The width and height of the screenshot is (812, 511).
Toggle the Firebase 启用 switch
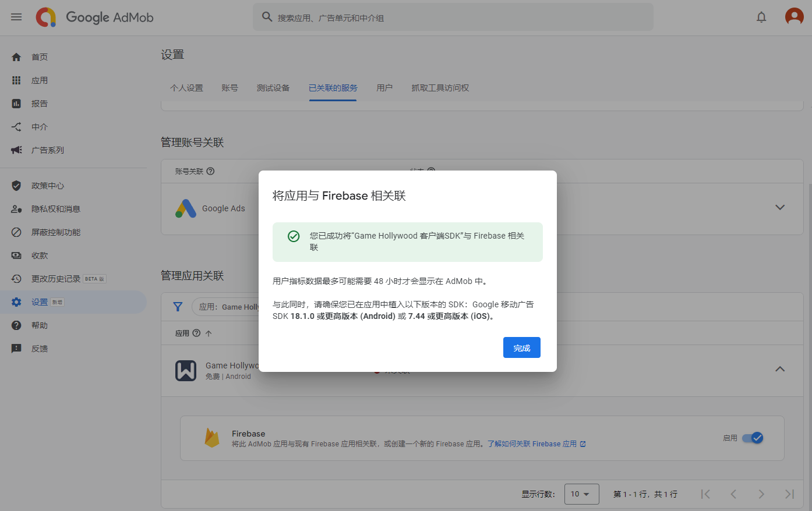pos(753,438)
